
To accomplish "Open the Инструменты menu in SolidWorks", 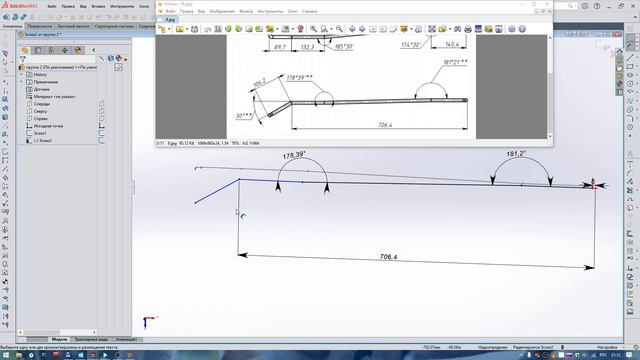I will [x=122, y=6].
